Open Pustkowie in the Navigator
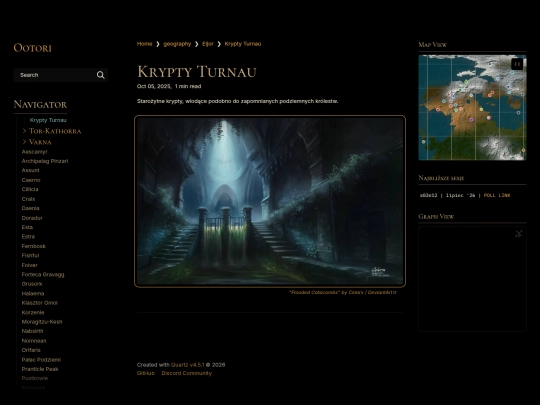Image resolution: width=540 pixels, height=405 pixels. [x=35, y=378]
